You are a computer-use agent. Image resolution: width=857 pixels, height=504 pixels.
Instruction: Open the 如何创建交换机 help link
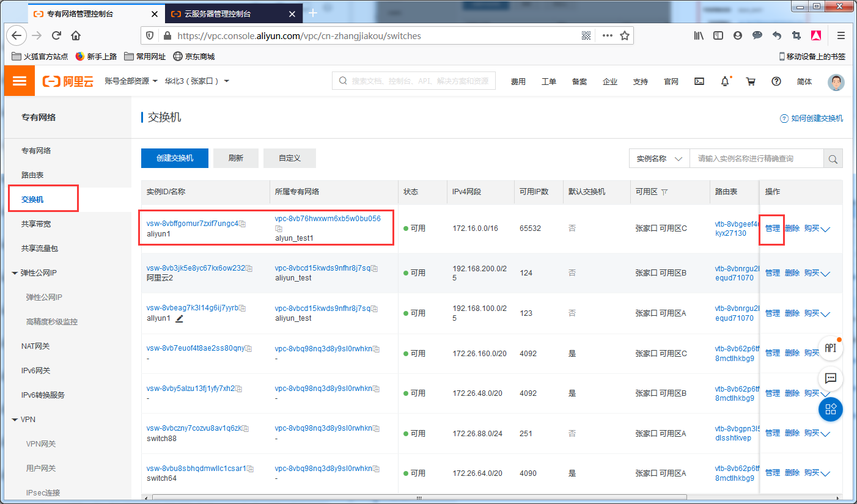click(811, 119)
